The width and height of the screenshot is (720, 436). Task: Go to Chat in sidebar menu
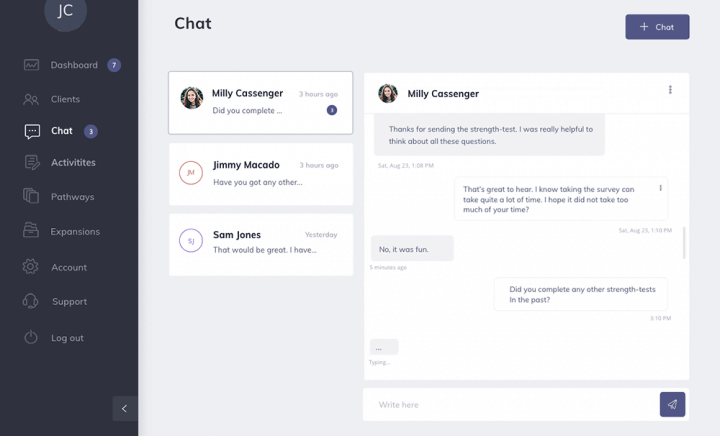click(x=61, y=131)
